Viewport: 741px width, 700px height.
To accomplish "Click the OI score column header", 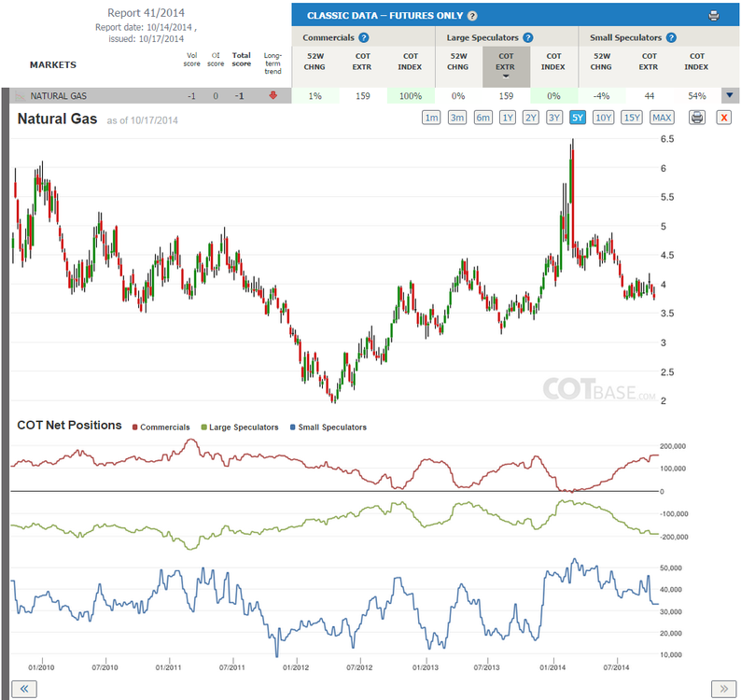I will click(216, 60).
